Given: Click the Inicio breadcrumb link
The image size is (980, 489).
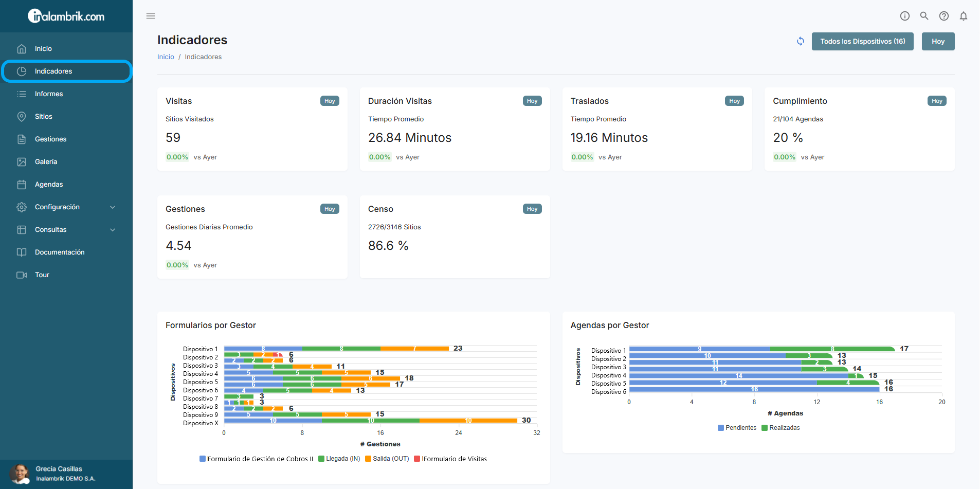Looking at the screenshot, I should pyautogui.click(x=166, y=57).
